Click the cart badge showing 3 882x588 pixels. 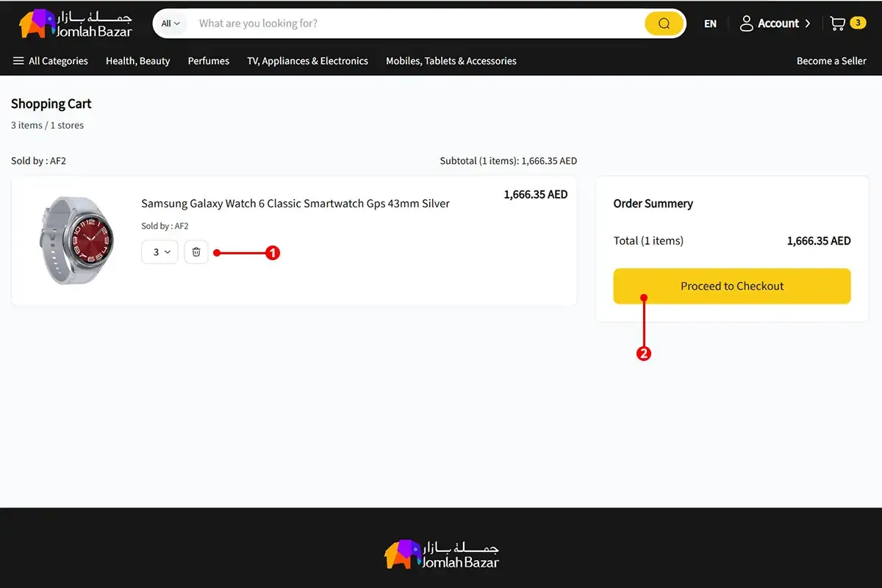point(857,23)
